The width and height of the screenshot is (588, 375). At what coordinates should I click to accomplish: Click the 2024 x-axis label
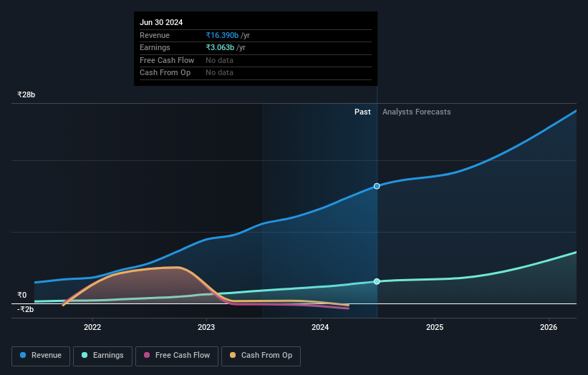coord(320,327)
